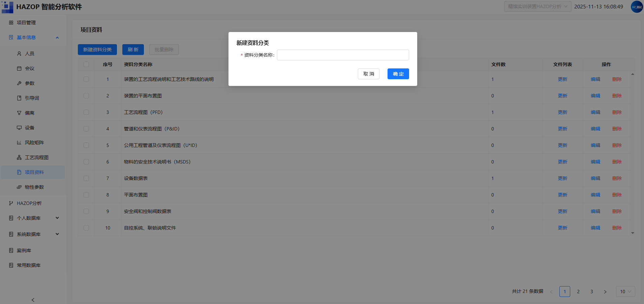This screenshot has height=304, width=644.
Task: Click 编辑 for 设备数据表 row
Action: [x=595, y=178]
